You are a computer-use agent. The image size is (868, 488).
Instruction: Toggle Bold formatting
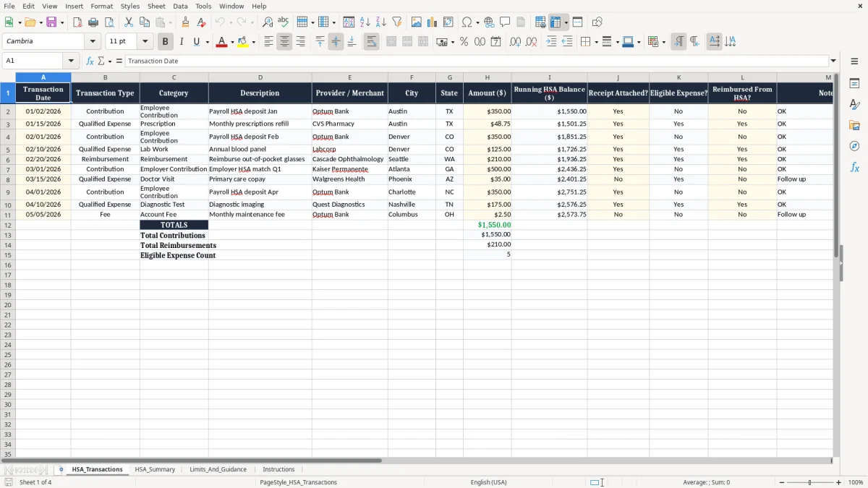(166, 42)
